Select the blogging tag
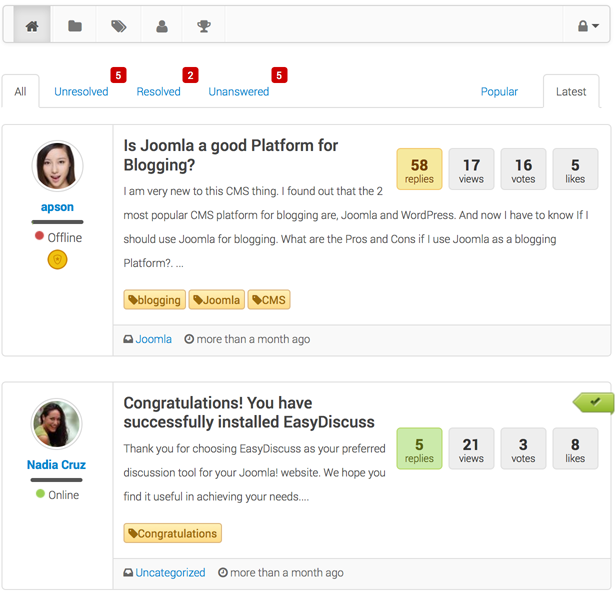The height and width of the screenshot is (610, 615). coord(155,300)
